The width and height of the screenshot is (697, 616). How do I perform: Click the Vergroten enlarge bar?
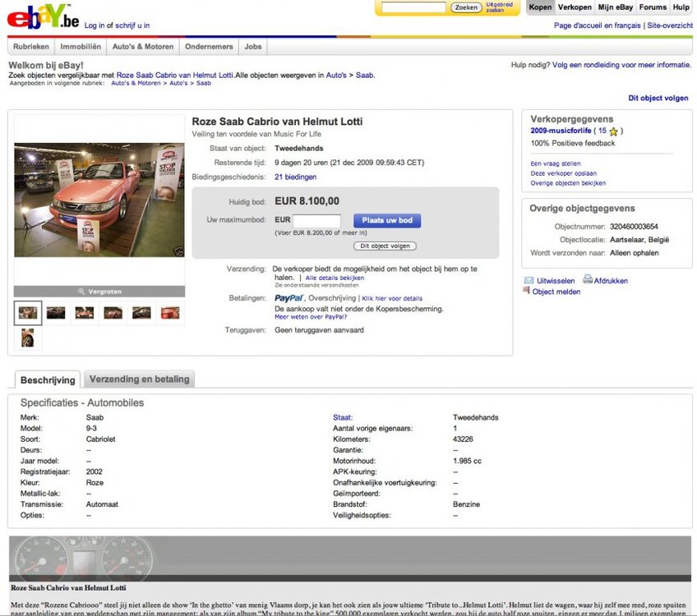[x=99, y=292]
